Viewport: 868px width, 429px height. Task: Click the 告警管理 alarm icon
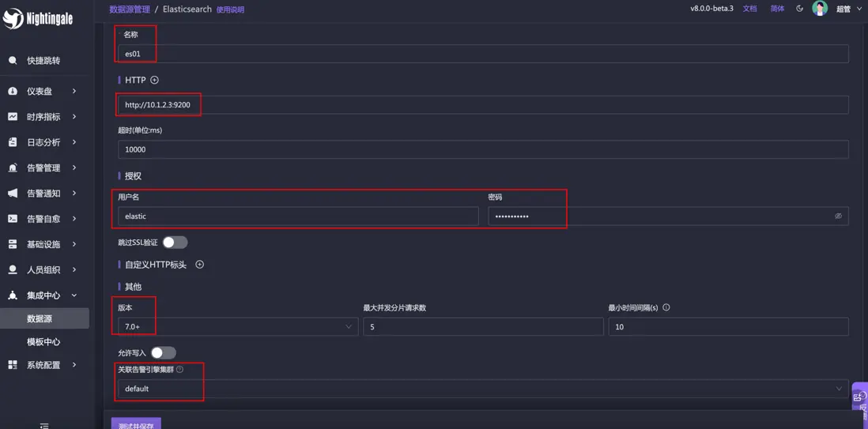click(x=13, y=167)
